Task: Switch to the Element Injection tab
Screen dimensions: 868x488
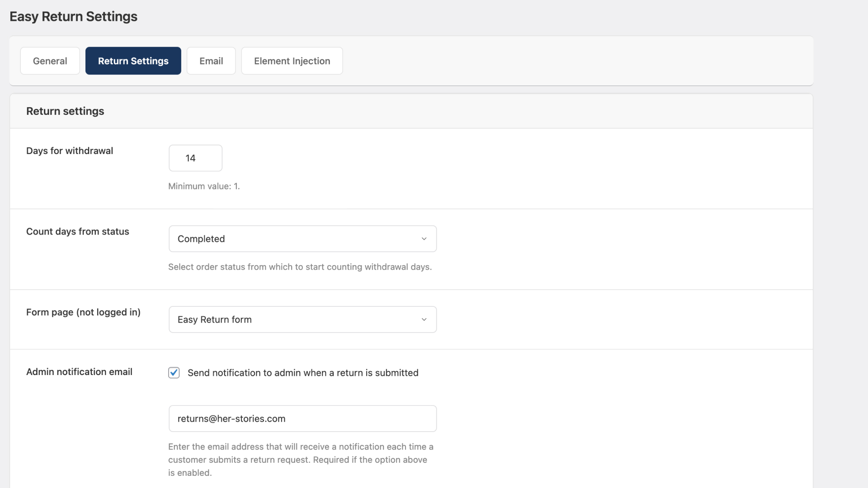Action: coord(292,61)
